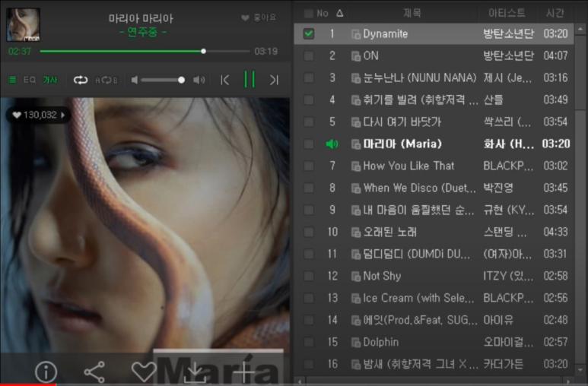
Task: Click the file icon beside 마리아 (Maria)
Action: click(x=356, y=144)
